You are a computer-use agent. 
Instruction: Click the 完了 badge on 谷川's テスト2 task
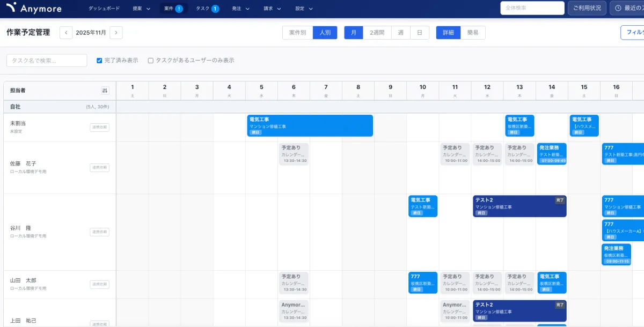click(560, 200)
